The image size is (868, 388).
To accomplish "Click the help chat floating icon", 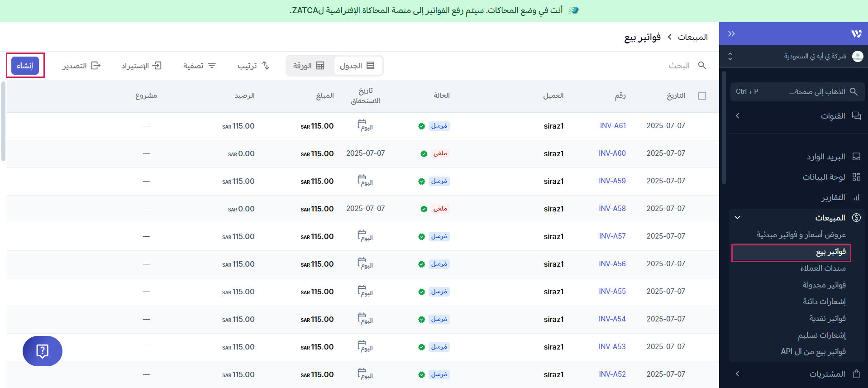I will [43, 351].
